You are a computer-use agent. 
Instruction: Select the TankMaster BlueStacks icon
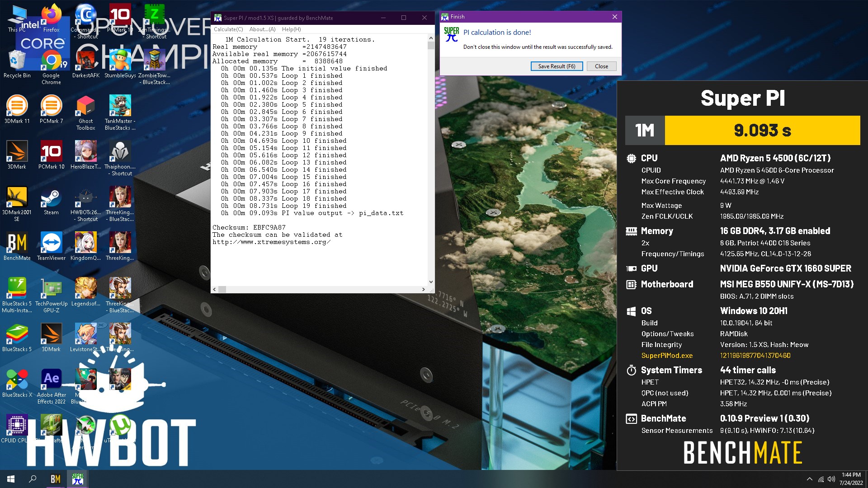(x=120, y=113)
